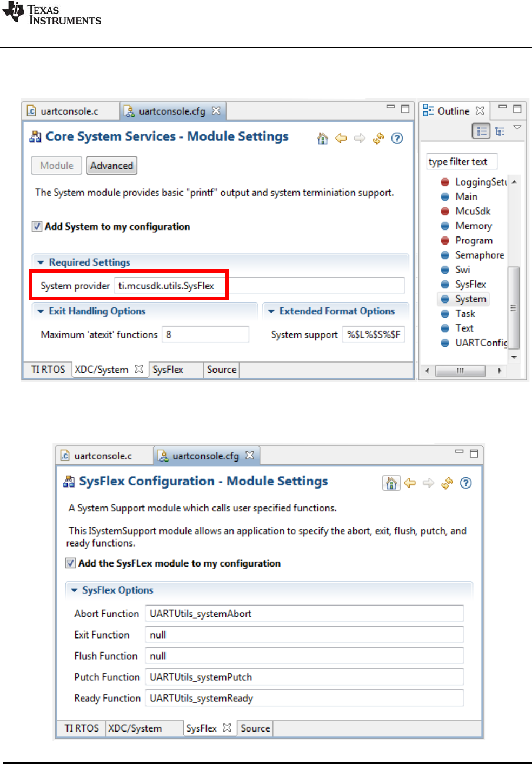The height and width of the screenshot is (770, 532).
Task: Click Forward arrow in SysFlex Configuration toolbar
Action: (428, 483)
